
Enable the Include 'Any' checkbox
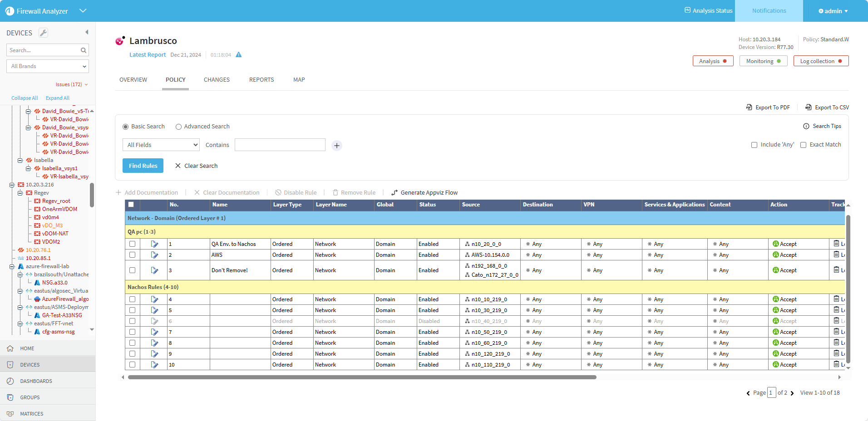coord(754,145)
